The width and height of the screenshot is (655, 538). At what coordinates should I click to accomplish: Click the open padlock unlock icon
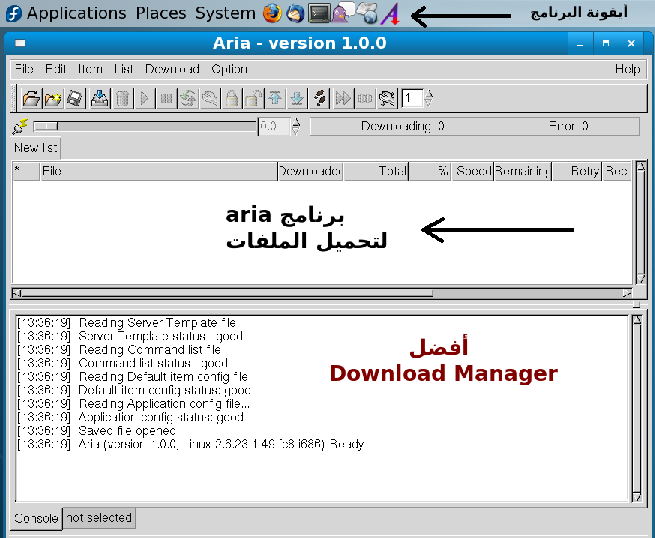254,99
